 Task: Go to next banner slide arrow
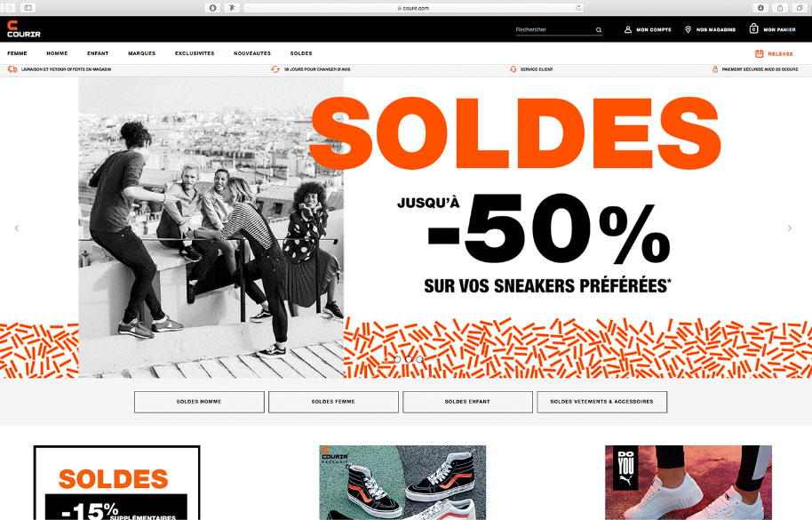click(x=789, y=228)
